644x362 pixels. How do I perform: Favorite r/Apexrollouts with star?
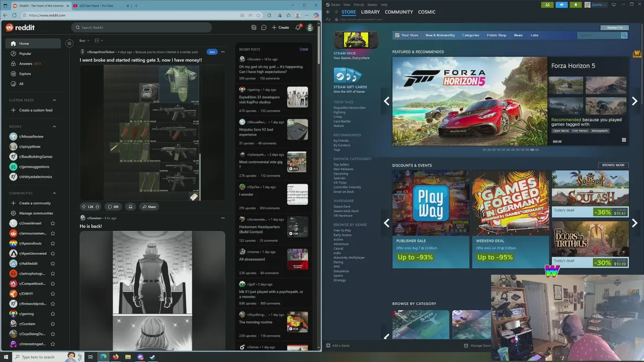[x=53, y=243]
